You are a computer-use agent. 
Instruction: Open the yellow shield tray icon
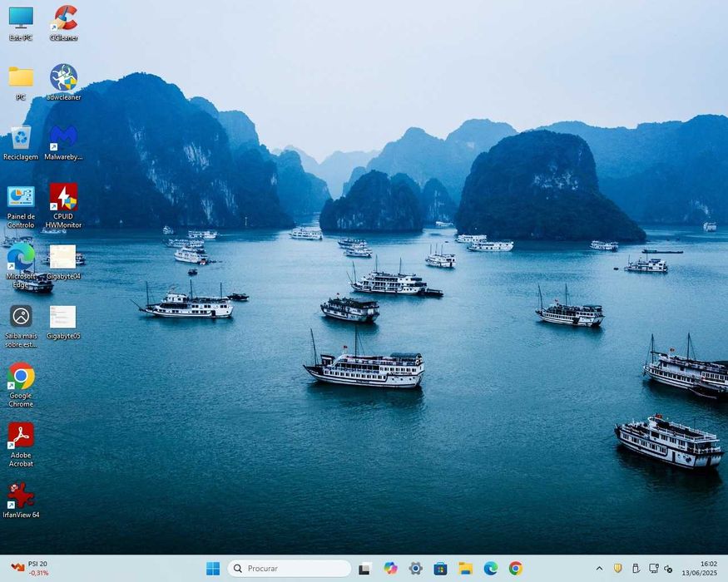coord(617,568)
